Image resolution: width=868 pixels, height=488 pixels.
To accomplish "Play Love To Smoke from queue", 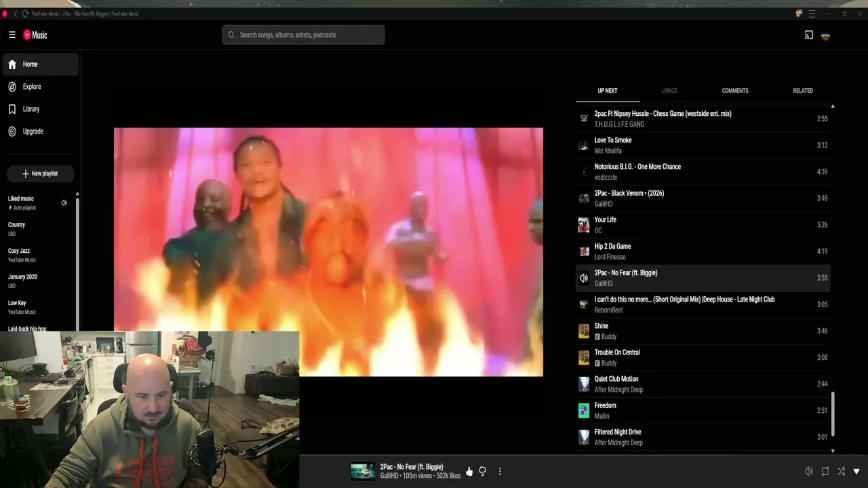I will pyautogui.click(x=703, y=145).
